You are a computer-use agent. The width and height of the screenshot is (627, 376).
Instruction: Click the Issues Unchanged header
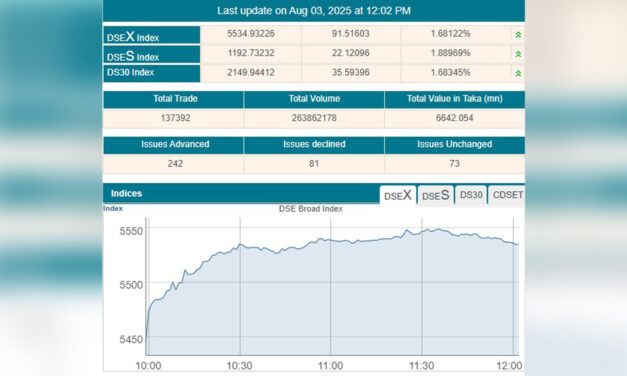(x=455, y=145)
